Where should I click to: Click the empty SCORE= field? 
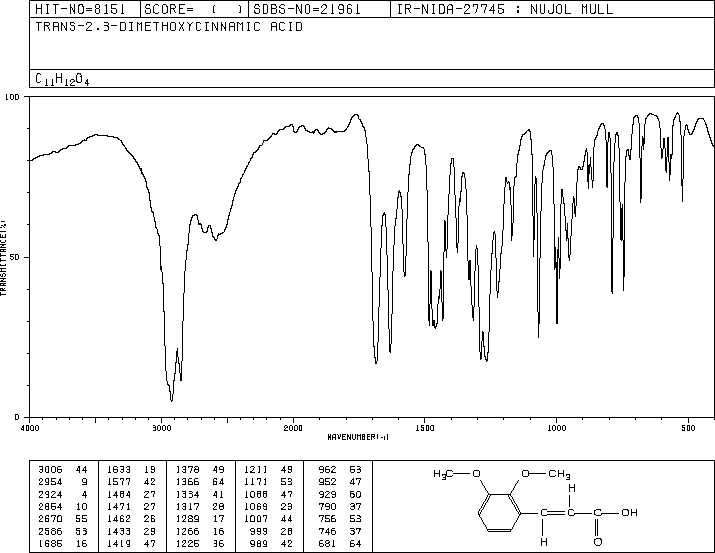pyautogui.click(x=194, y=9)
